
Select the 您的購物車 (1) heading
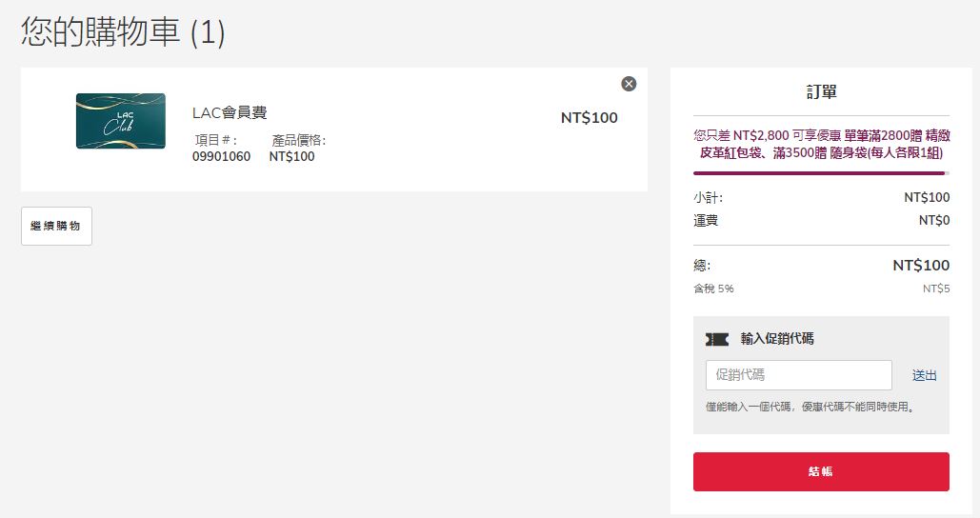pyautogui.click(x=123, y=31)
